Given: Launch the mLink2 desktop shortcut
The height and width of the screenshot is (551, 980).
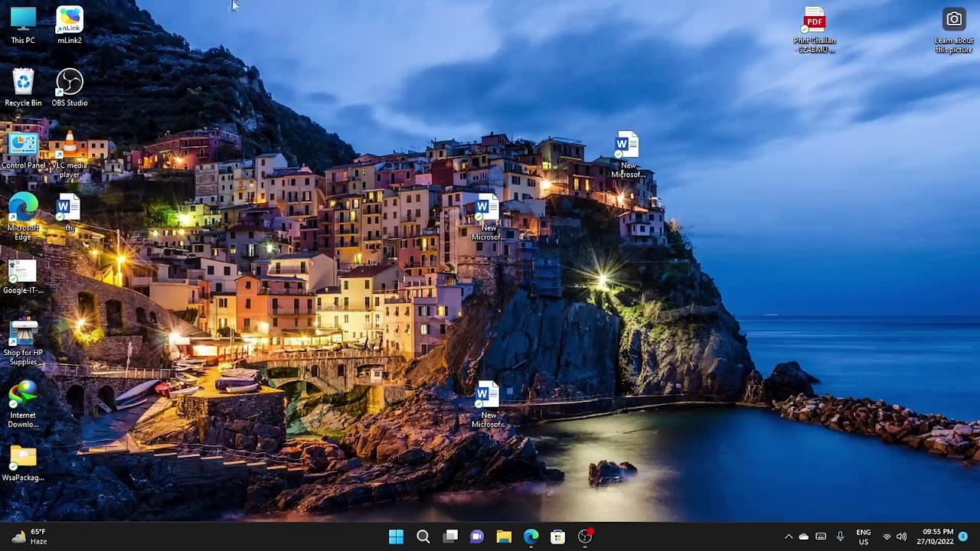Looking at the screenshot, I should [x=70, y=24].
